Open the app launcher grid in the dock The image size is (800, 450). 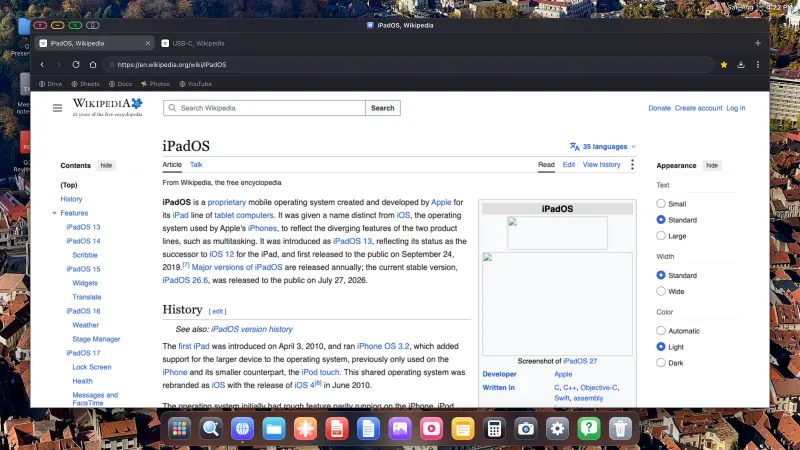click(179, 429)
